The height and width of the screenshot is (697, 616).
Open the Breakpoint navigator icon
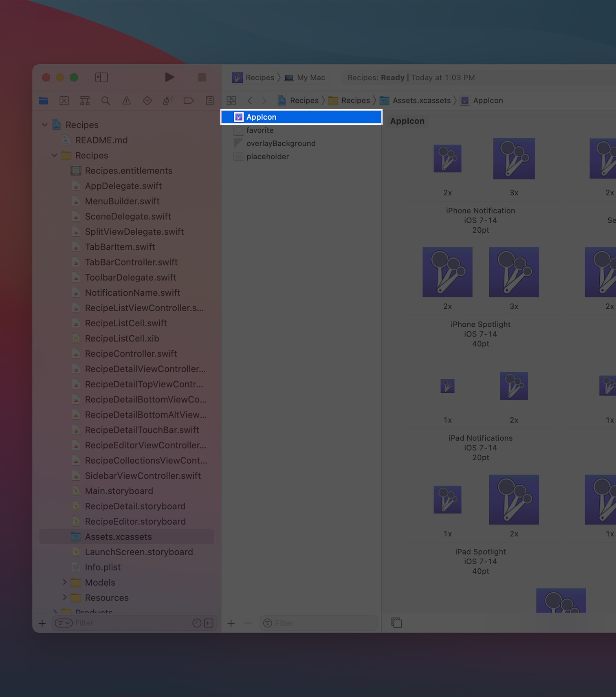tap(189, 101)
